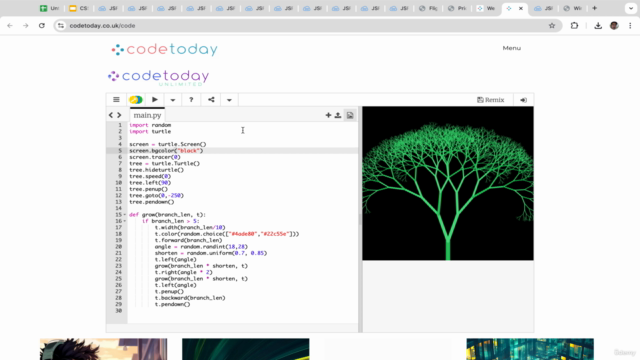This screenshot has width=640, height=360.
Task: Click the 'screen.bgcolor("black")' line
Action: click(166, 151)
